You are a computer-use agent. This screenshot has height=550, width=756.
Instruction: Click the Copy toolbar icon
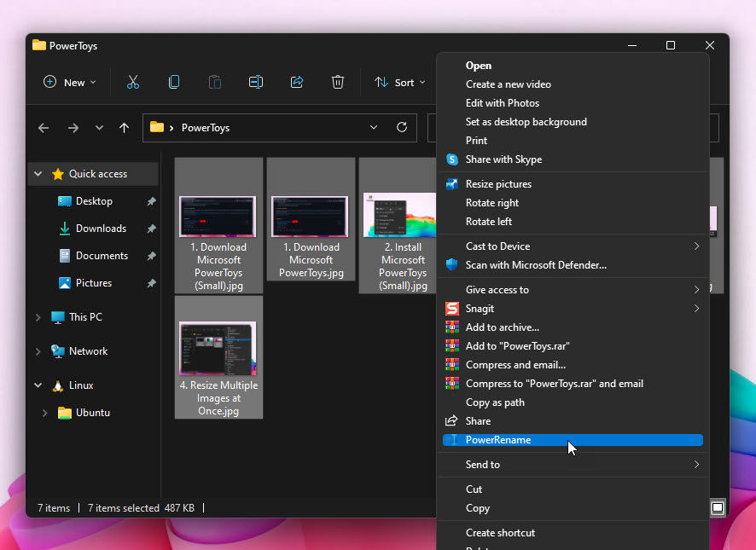pyautogui.click(x=174, y=83)
